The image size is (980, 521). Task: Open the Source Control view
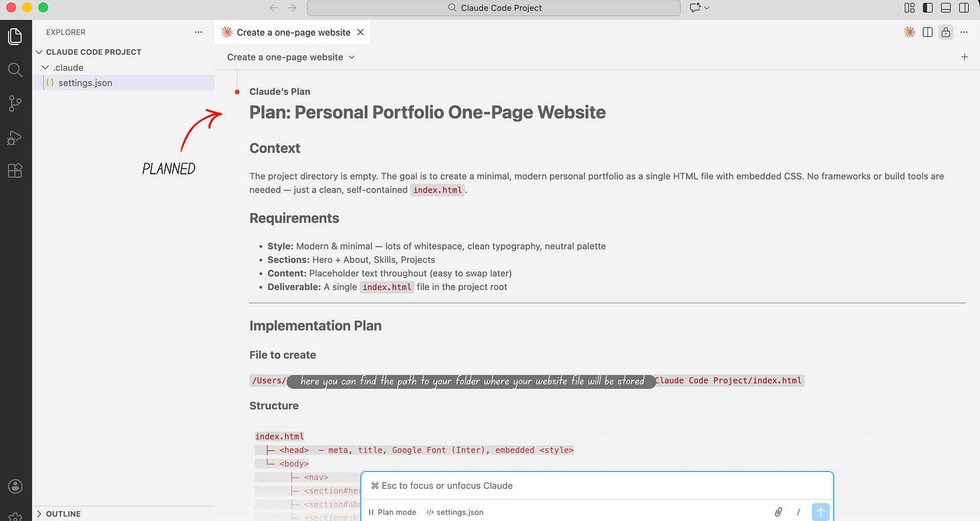pos(15,103)
